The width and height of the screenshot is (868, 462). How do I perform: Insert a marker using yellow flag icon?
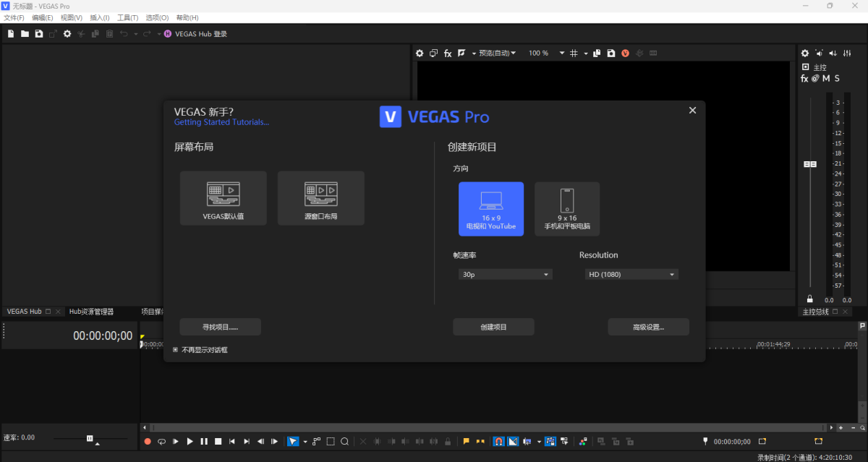tap(466, 441)
